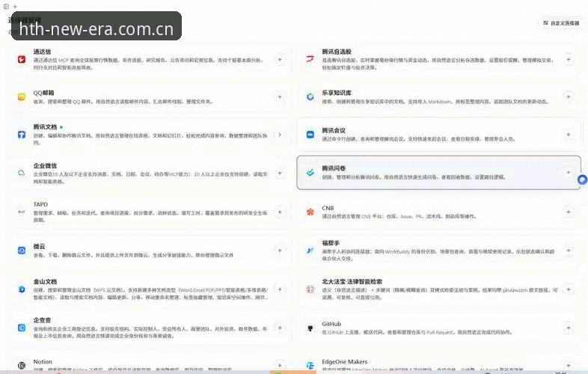The height and width of the screenshot is (374, 588).
Task: Click the 乐享知识库 hexagon icon
Action: tap(310, 96)
